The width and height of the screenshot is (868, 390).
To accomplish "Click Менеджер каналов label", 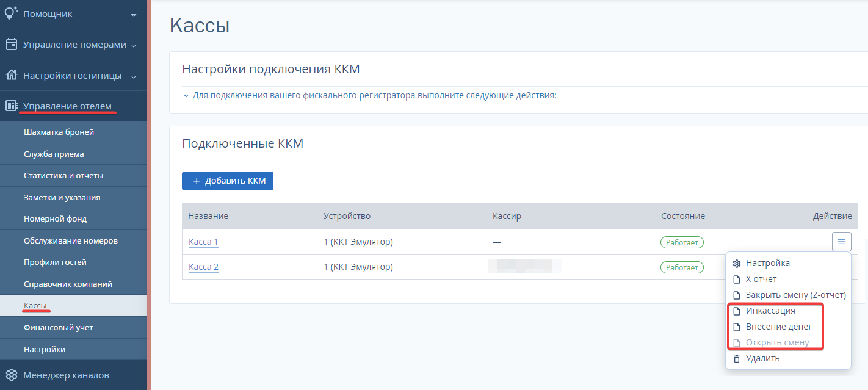I will [66, 375].
